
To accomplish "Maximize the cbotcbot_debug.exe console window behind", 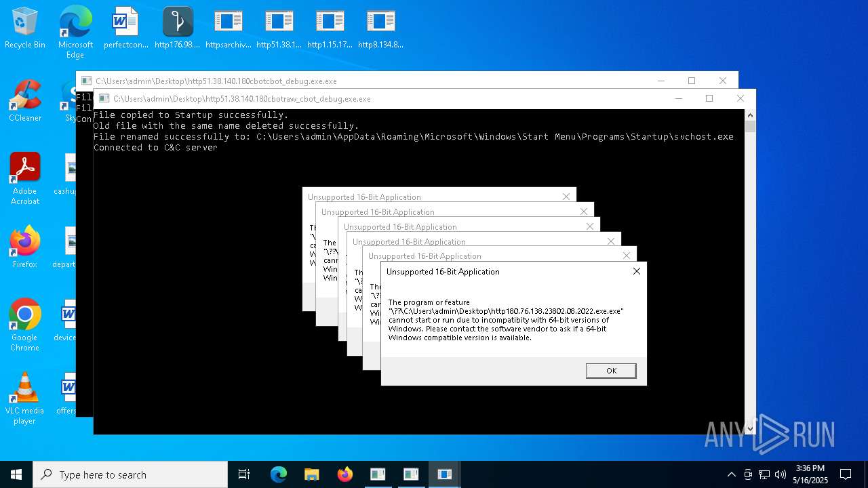I will point(692,81).
